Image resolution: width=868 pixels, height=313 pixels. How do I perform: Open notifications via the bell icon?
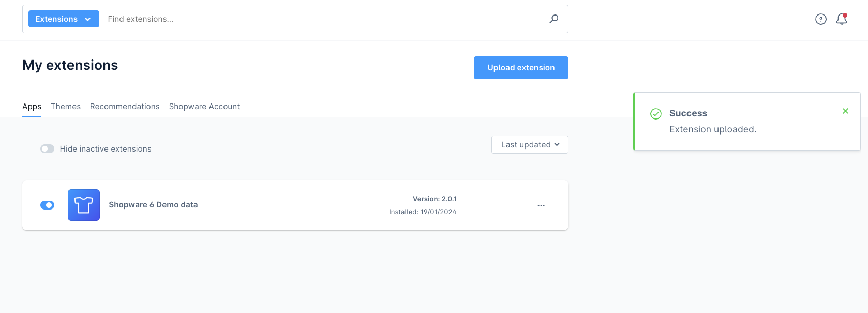point(841,19)
